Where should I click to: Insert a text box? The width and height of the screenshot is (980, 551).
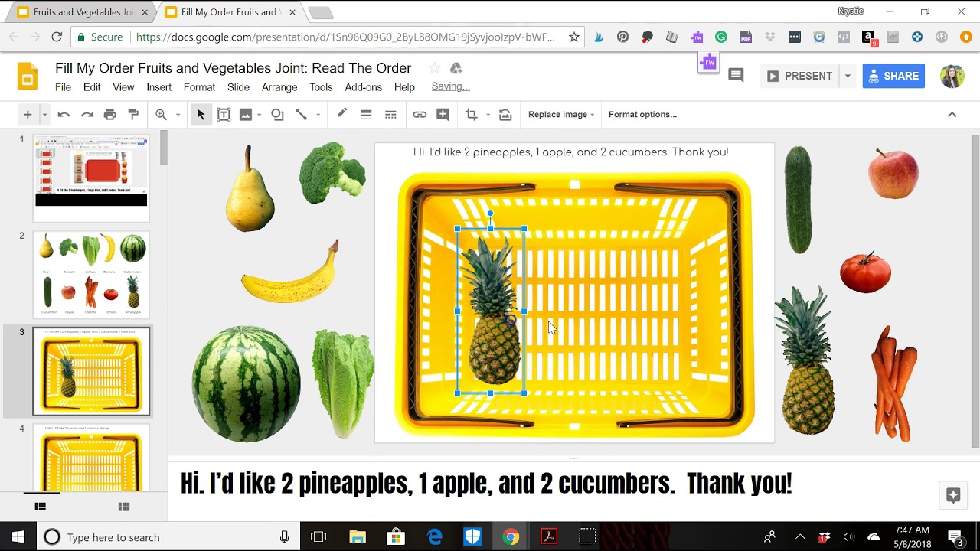224,115
